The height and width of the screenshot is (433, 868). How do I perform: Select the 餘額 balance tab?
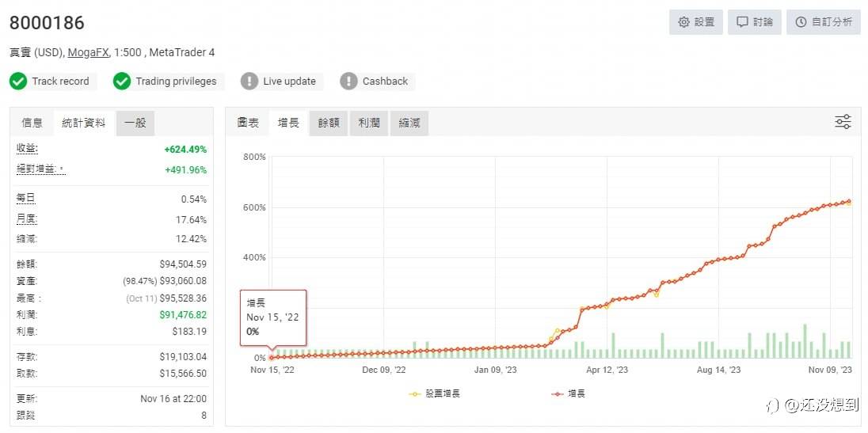click(x=329, y=123)
